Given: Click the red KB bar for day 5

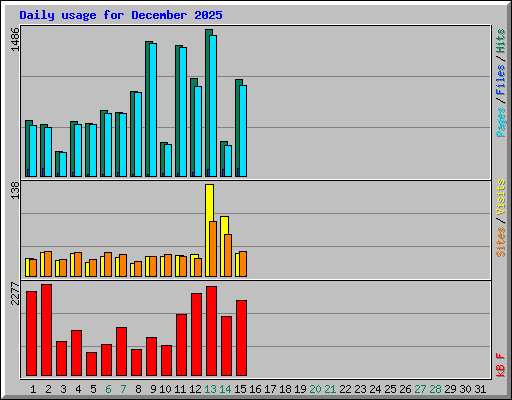Looking at the screenshot, I should click(x=92, y=364).
